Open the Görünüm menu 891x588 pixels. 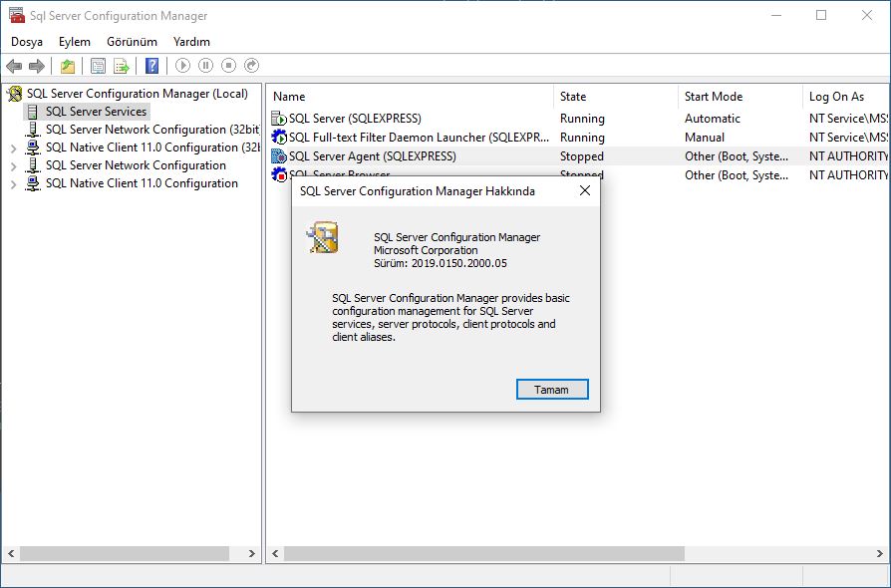point(132,42)
